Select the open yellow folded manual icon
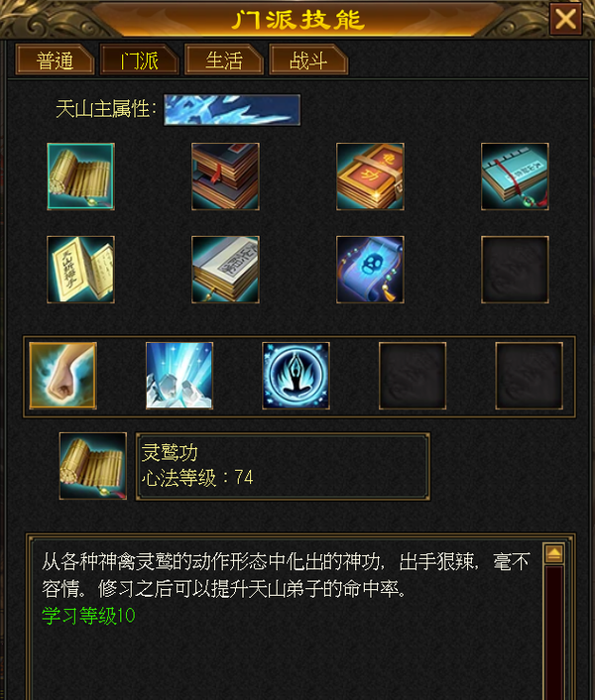Viewport: 595px width, 700px height. point(80,270)
